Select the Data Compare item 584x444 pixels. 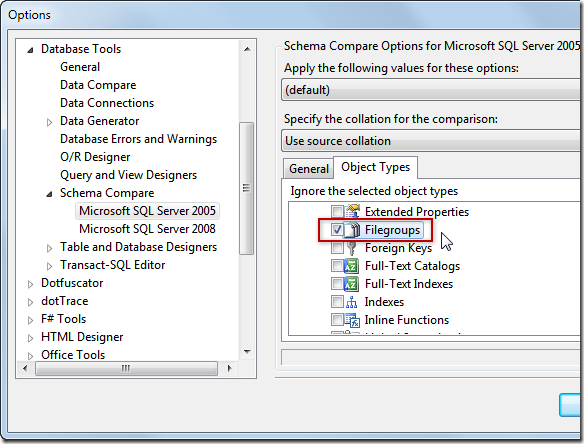[x=98, y=85]
